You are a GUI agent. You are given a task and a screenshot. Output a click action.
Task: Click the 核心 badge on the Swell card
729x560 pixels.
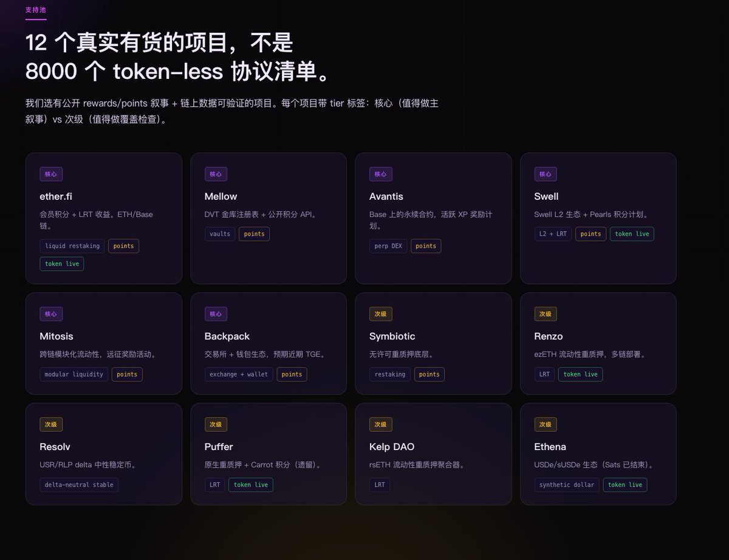[x=546, y=174]
